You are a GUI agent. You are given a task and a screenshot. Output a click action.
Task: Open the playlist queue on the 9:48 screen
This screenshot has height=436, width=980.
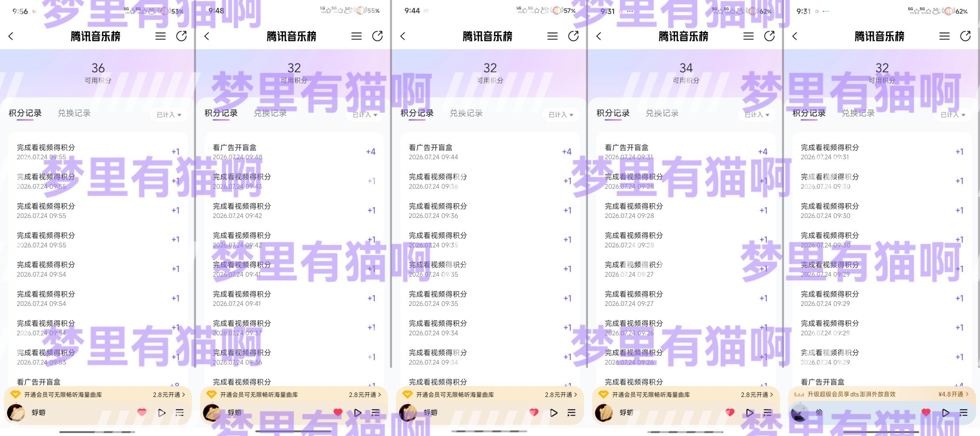[376, 413]
